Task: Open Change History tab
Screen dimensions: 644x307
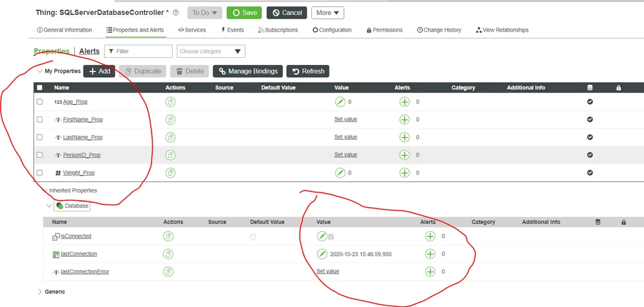Action: (x=439, y=30)
